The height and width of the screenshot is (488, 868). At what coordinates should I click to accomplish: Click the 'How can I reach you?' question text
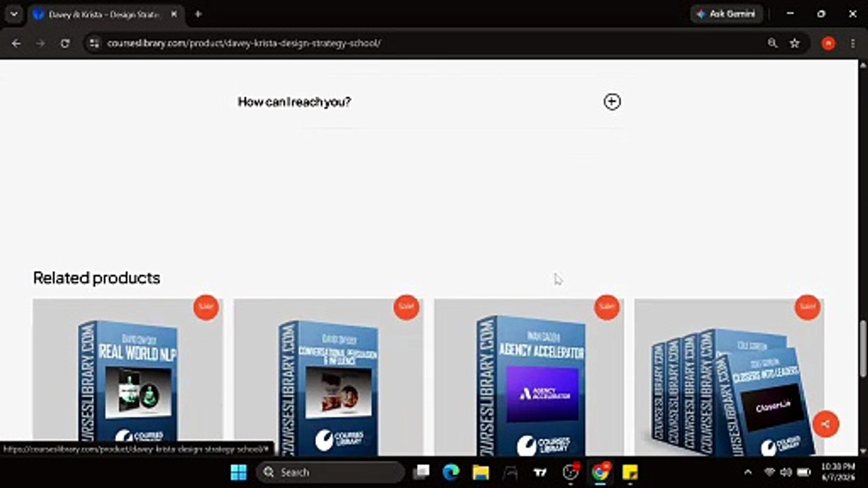[x=294, y=102]
